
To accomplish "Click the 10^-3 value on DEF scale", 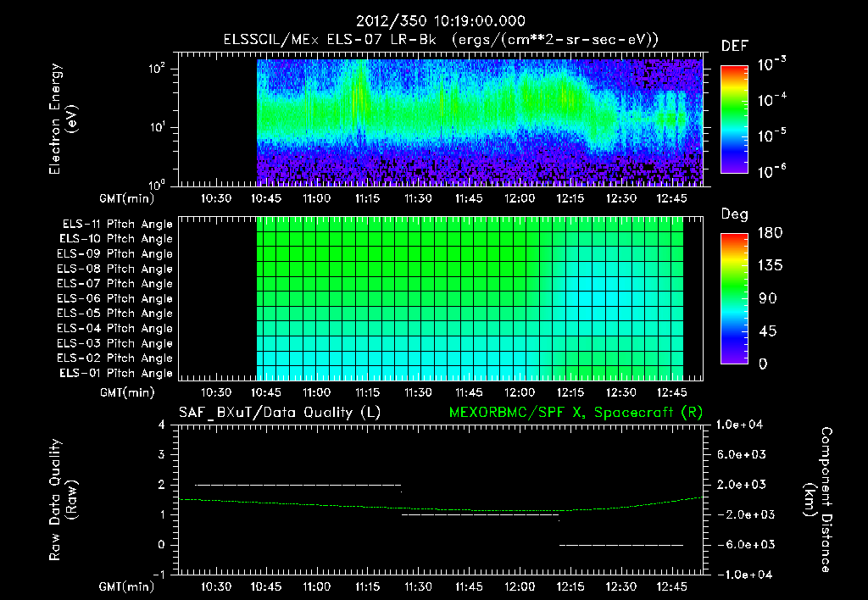I will pyautogui.click(x=772, y=64).
